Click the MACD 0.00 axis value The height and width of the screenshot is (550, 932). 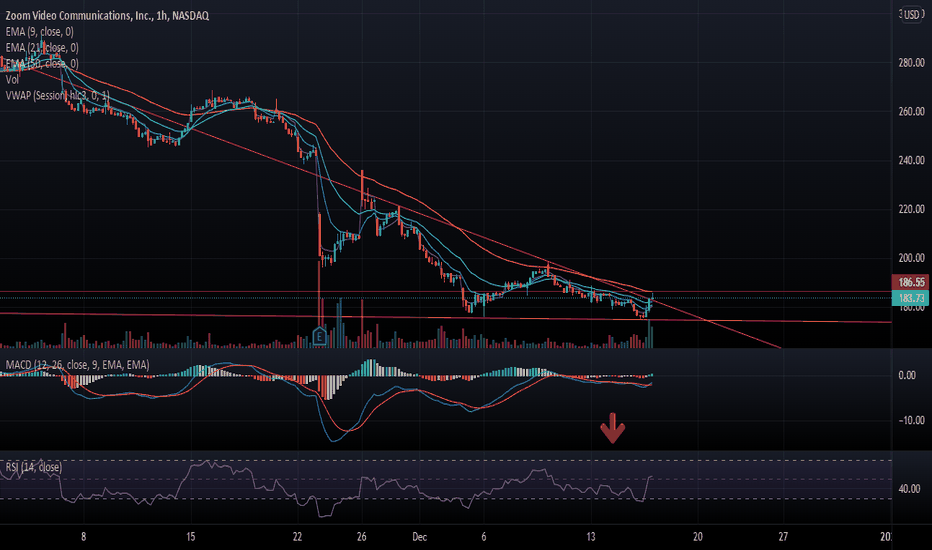907,375
